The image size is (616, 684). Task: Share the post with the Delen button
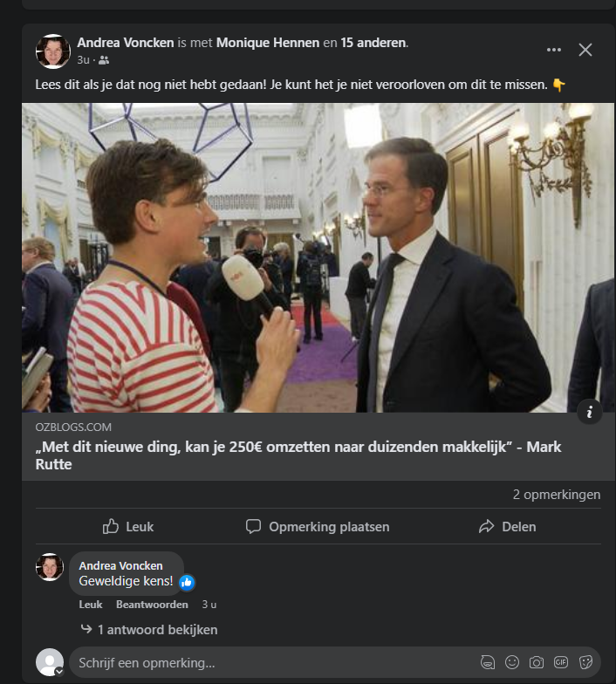point(507,526)
